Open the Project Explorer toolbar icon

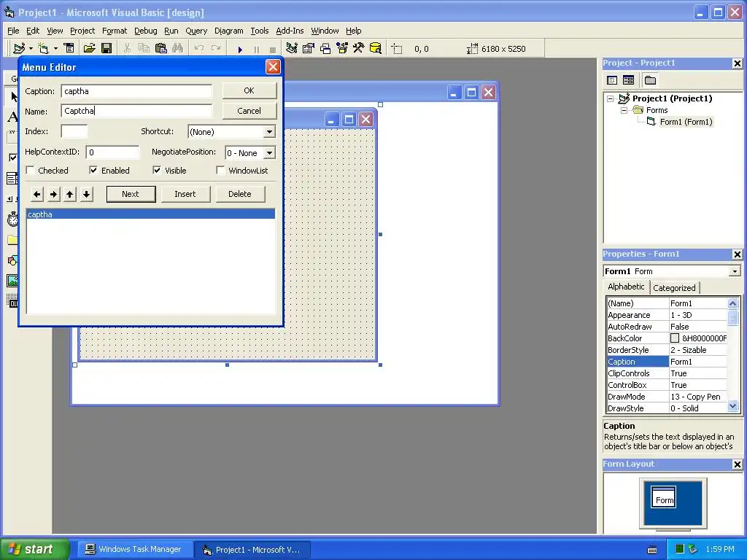(292, 49)
